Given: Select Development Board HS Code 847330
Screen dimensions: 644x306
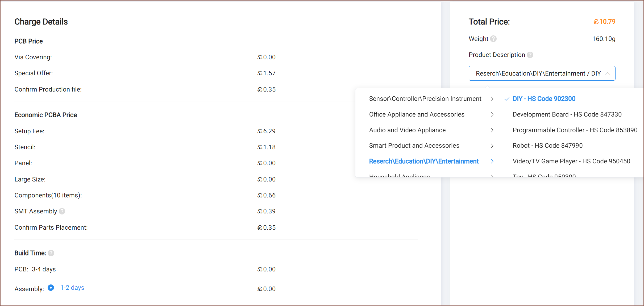Looking at the screenshot, I should [x=567, y=114].
